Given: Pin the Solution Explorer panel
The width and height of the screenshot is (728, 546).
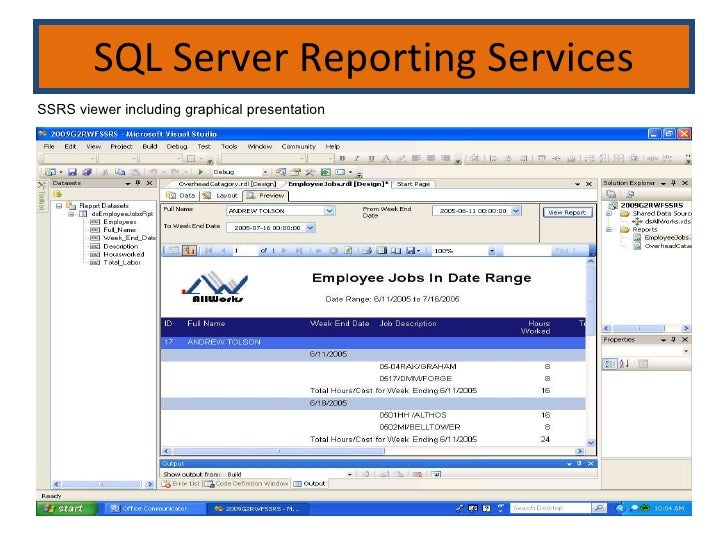Looking at the screenshot, I should click(673, 183).
